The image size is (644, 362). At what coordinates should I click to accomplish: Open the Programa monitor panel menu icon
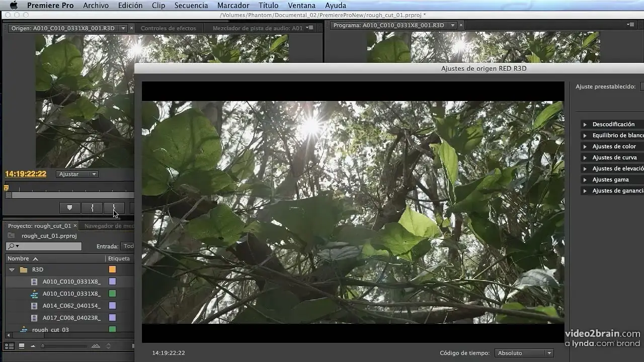click(x=630, y=24)
